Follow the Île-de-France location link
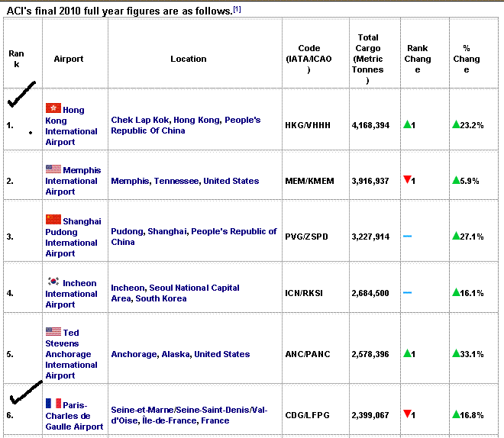 168,420
